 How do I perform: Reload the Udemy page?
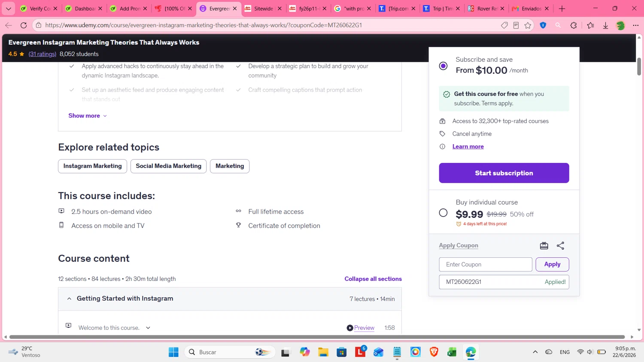coord(24,25)
